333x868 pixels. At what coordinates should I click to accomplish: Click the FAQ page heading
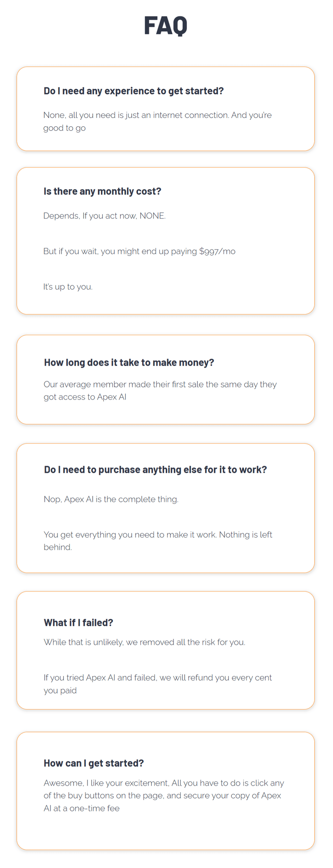coord(165,25)
